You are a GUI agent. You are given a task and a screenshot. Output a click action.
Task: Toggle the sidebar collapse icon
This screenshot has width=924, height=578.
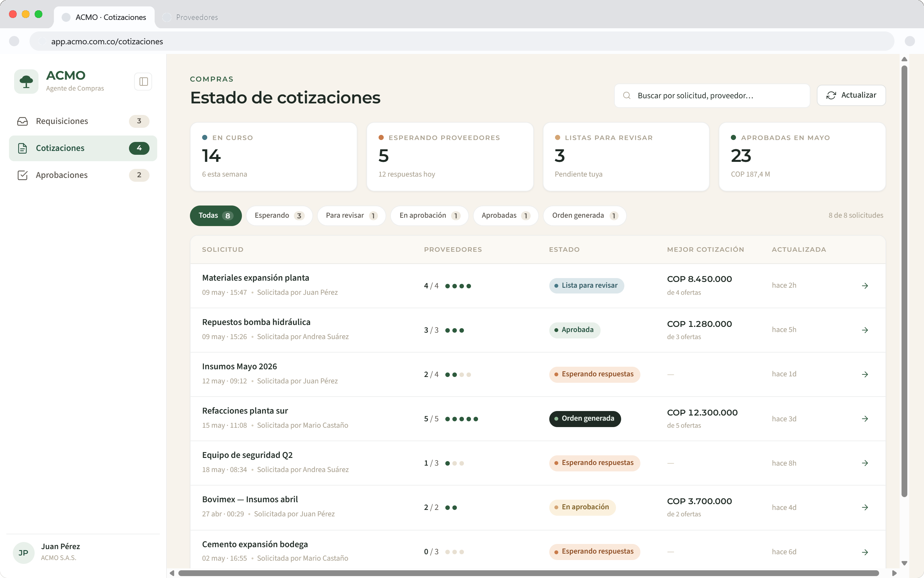pos(143,82)
